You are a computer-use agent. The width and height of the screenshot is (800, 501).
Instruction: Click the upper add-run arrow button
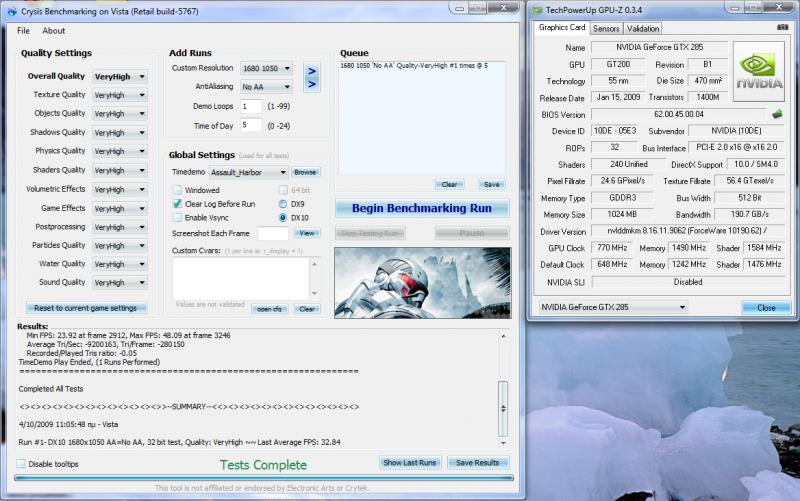[x=312, y=71]
